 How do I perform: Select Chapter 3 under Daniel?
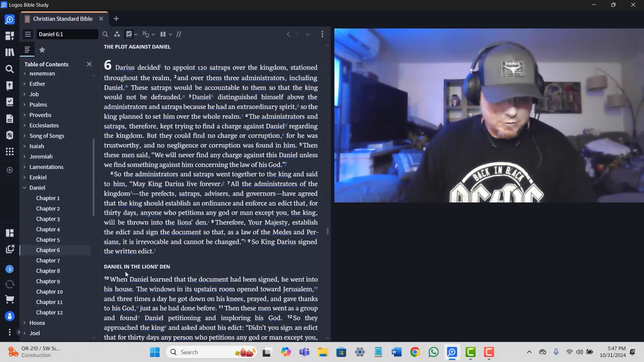pyautogui.click(x=48, y=219)
